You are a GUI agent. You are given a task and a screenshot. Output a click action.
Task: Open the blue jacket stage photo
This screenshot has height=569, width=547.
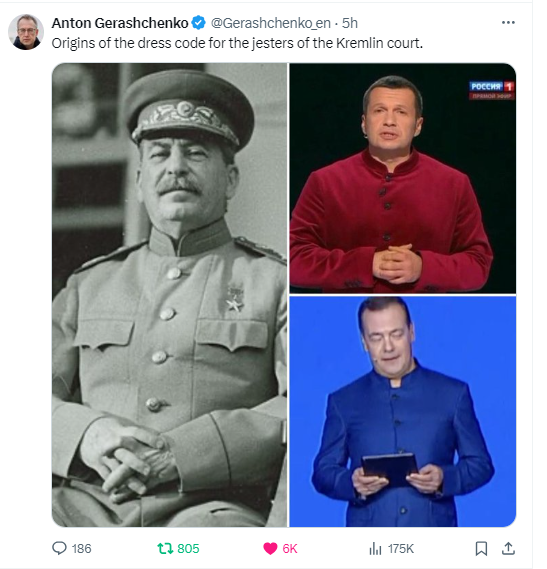click(x=403, y=412)
